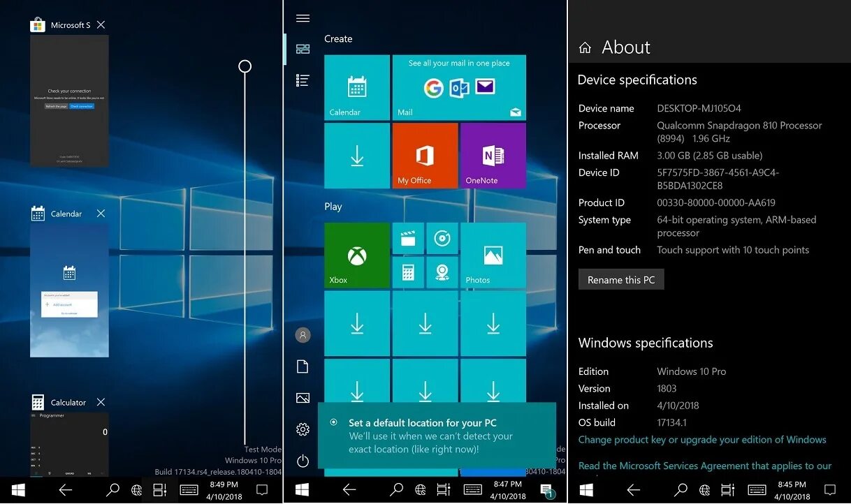Viewport: 851px width, 504px height.
Task: Click the download tile directly below the Photos tile
Action: click(x=493, y=323)
